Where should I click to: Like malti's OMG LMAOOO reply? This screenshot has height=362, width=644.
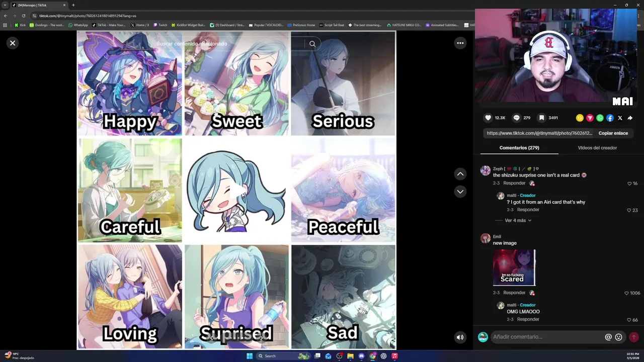point(629,320)
